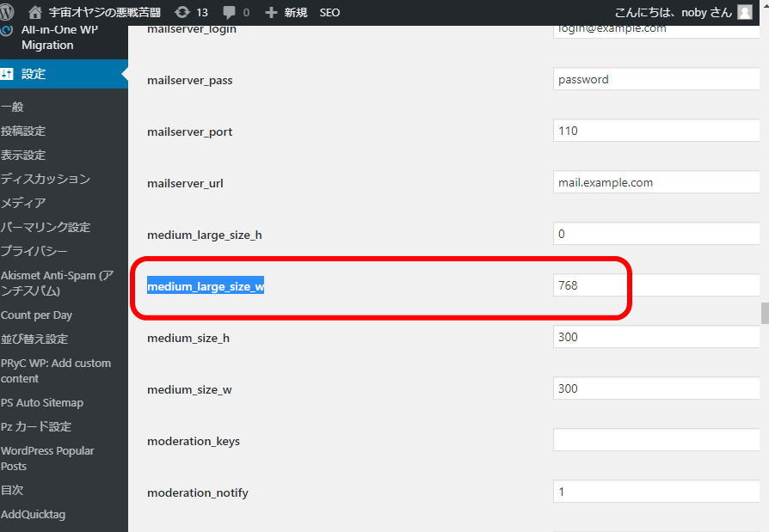
Task: Click the vertical page scrollbar thumb
Action: point(764,313)
